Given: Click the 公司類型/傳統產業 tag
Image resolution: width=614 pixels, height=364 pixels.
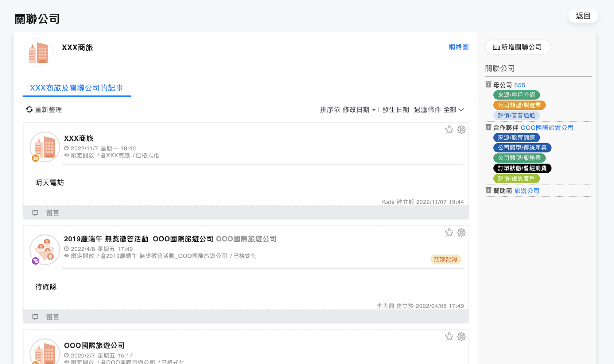Looking at the screenshot, I should (x=522, y=148).
